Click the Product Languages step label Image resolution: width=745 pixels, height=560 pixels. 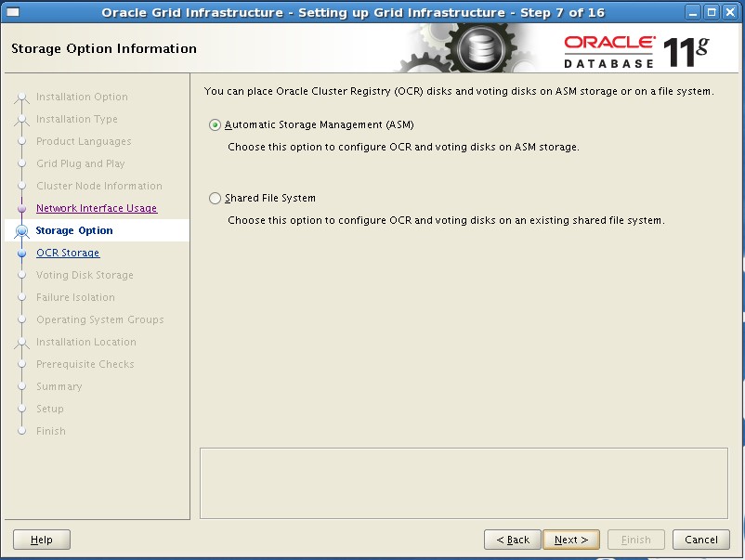[x=84, y=141]
